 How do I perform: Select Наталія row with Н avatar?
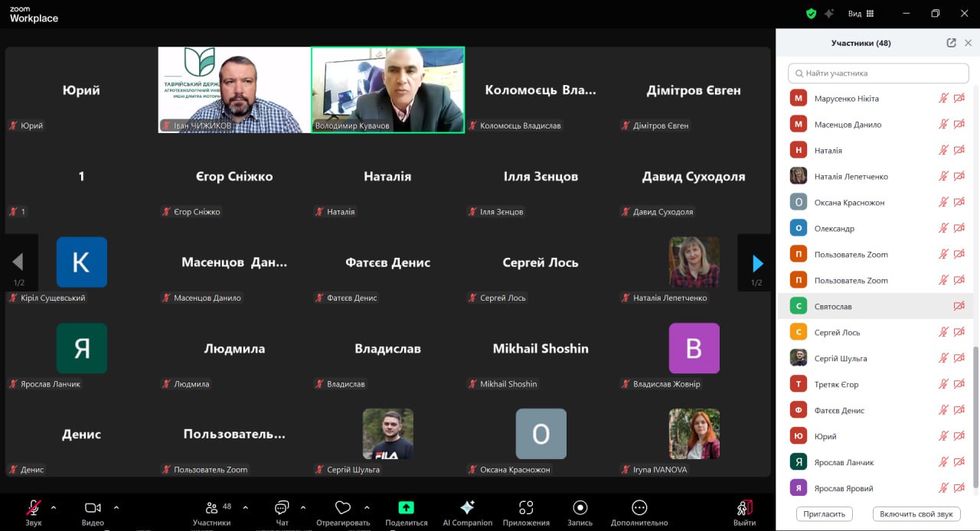(x=874, y=150)
